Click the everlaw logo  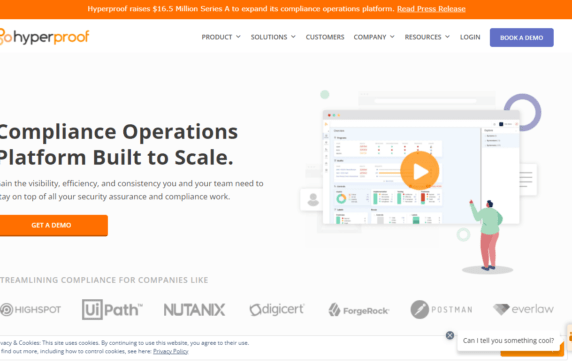pos(523,309)
